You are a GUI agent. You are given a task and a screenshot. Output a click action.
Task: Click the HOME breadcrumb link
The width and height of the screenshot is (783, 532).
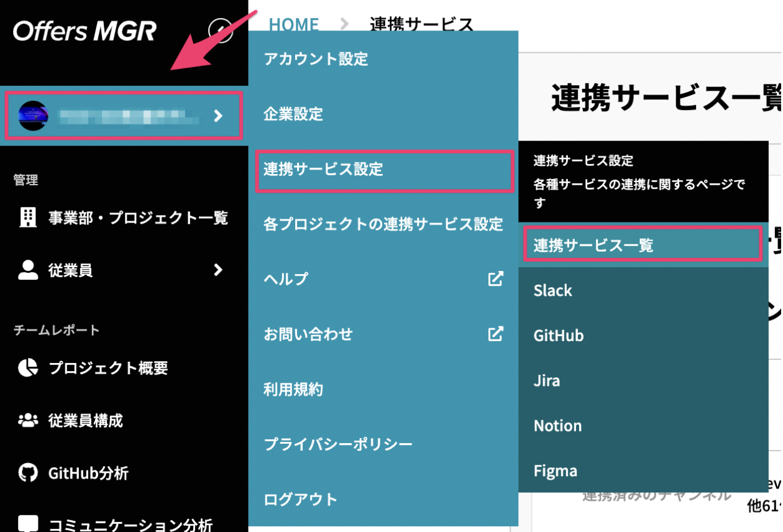(294, 25)
